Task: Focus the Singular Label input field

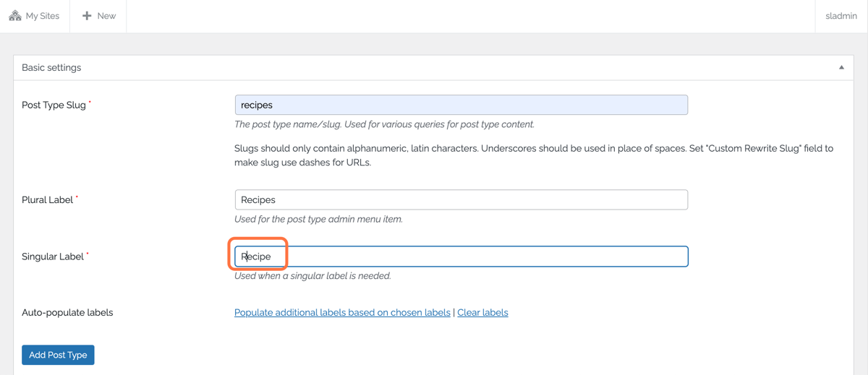Action: tap(461, 257)
